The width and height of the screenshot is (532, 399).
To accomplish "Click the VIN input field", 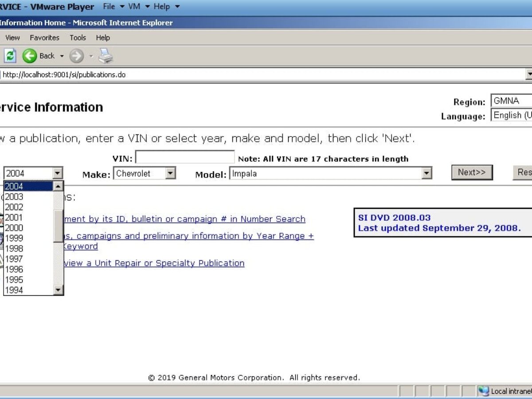I will point(185,157).
